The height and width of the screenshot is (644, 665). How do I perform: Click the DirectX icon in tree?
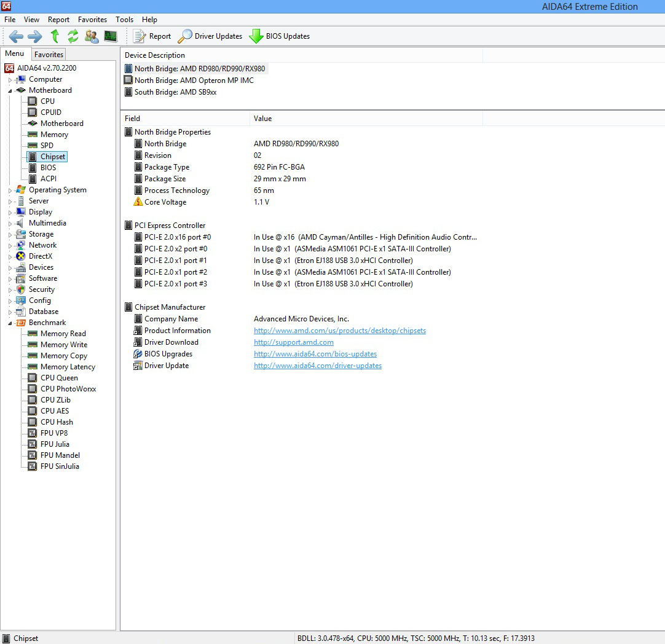[21, 256]
